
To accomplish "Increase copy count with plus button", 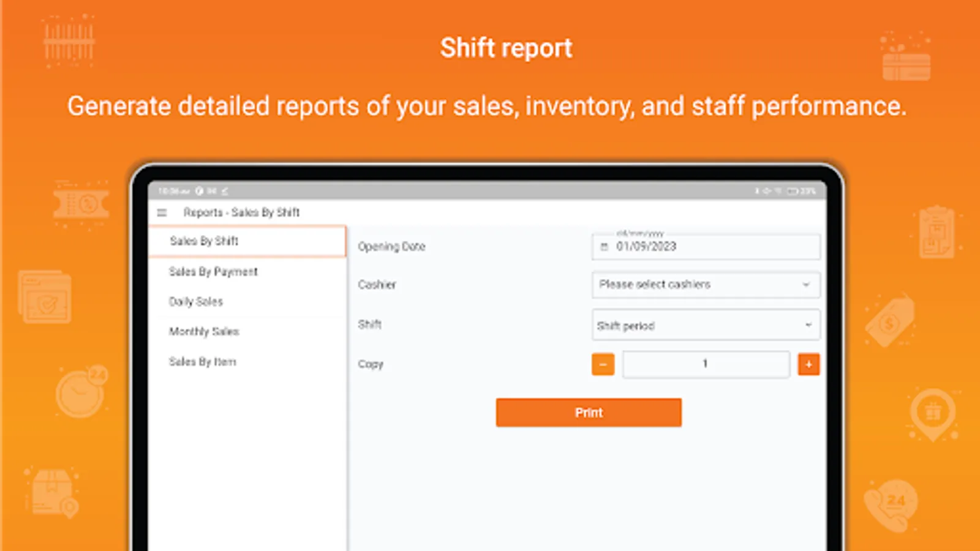I will click(809, 364).
